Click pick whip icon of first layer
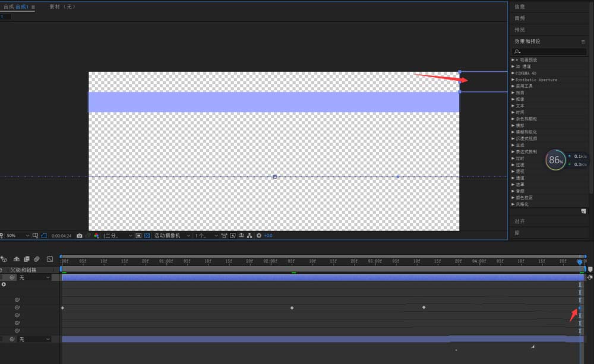This screenshot has width=594, height=364. (x=12, y=278)
